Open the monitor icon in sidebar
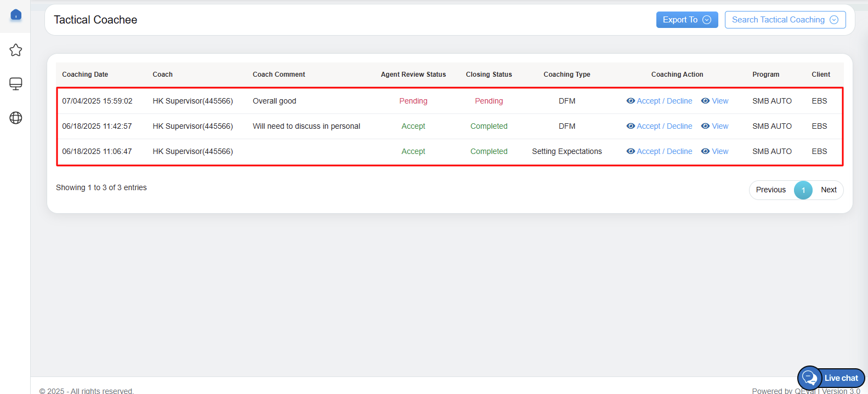 coord(16,84)
